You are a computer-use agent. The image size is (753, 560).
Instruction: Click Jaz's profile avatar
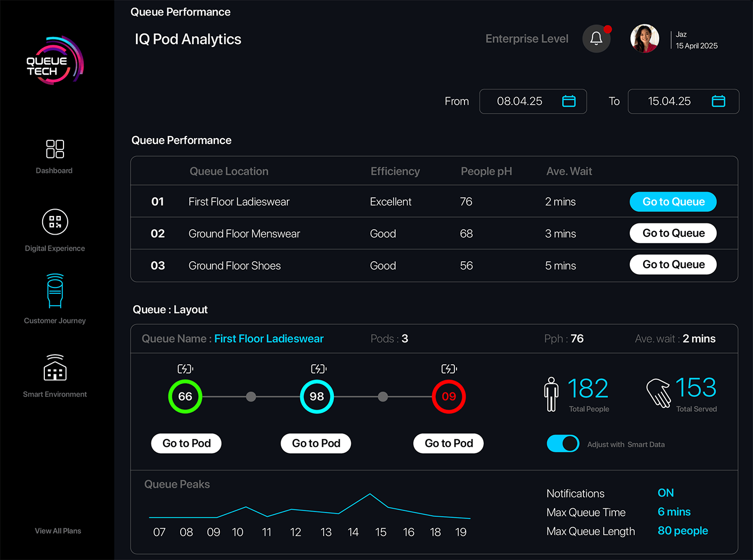pos(645,38)
